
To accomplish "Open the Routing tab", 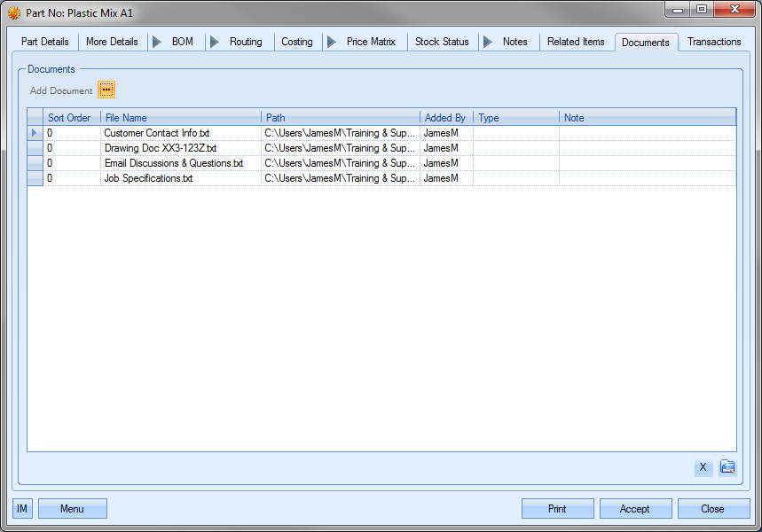I will pyautogui.click(x=246, y=42).
